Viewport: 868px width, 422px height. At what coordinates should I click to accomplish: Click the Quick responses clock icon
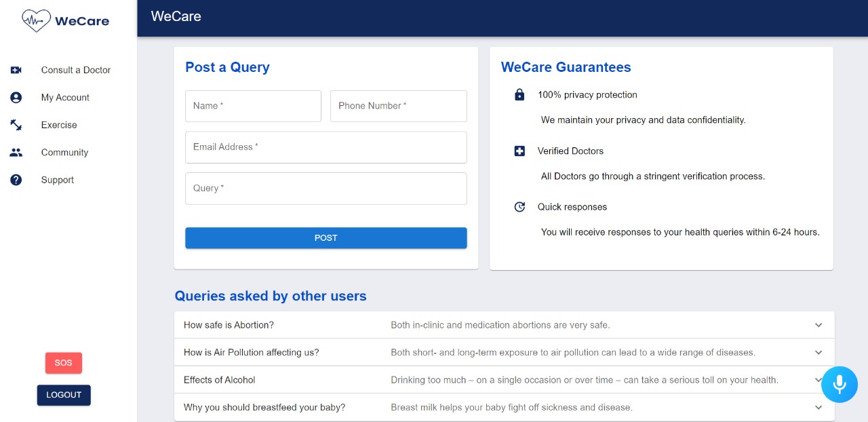(519, 207)
